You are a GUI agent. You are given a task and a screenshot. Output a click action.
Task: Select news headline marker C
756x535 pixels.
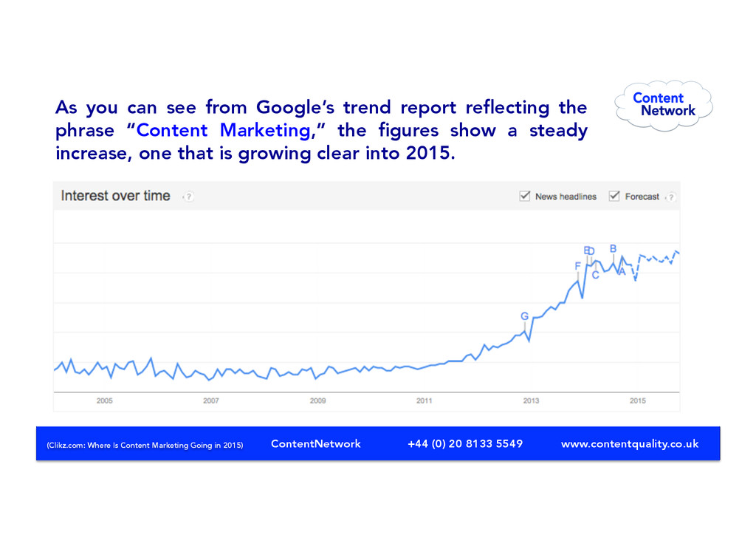[x=596, y=275]
